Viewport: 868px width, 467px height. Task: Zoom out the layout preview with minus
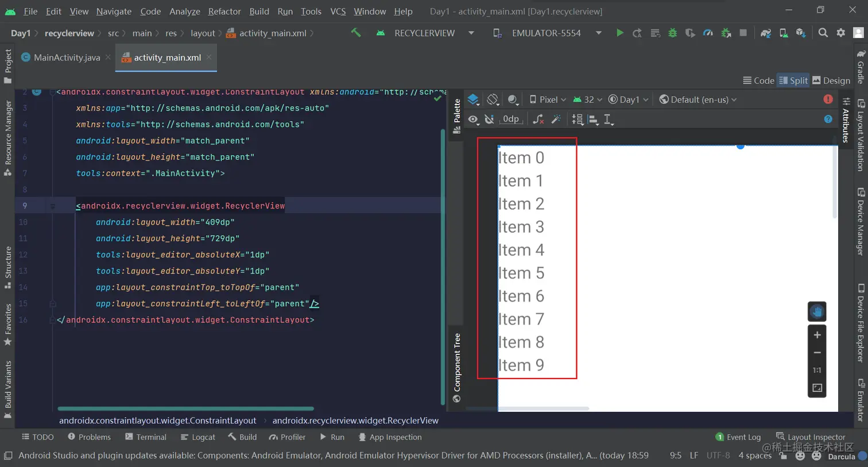tap(817, 353)
